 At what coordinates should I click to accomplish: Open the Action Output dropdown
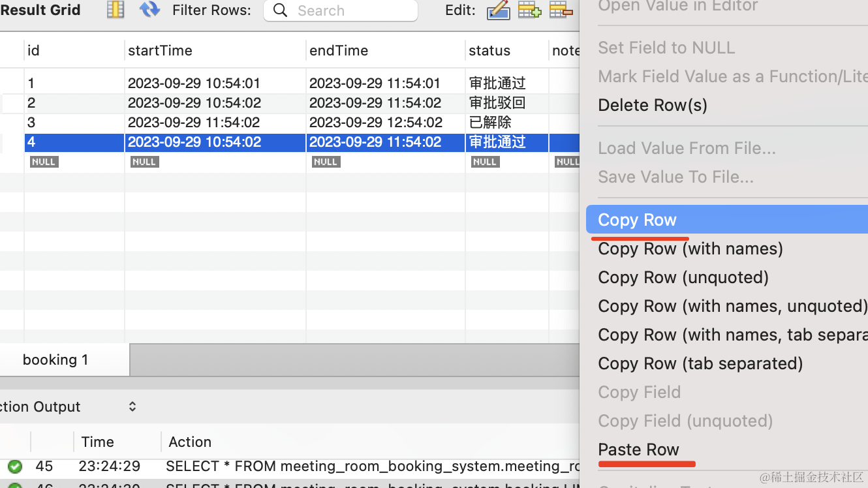coord(132,406)
